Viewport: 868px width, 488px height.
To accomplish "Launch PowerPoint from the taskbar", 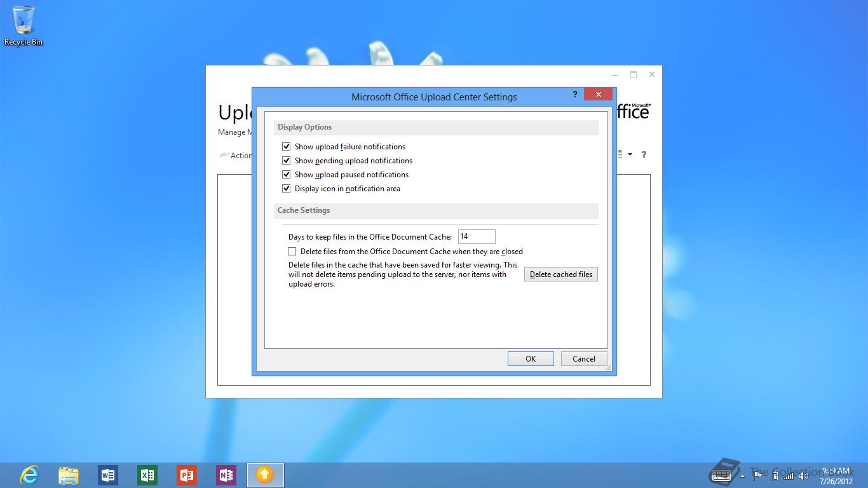I will [187, 475].
